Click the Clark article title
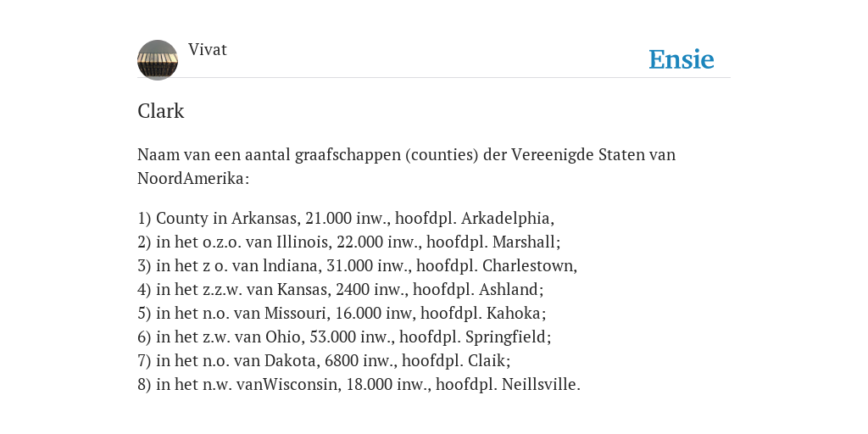 (x=160, y=111)
